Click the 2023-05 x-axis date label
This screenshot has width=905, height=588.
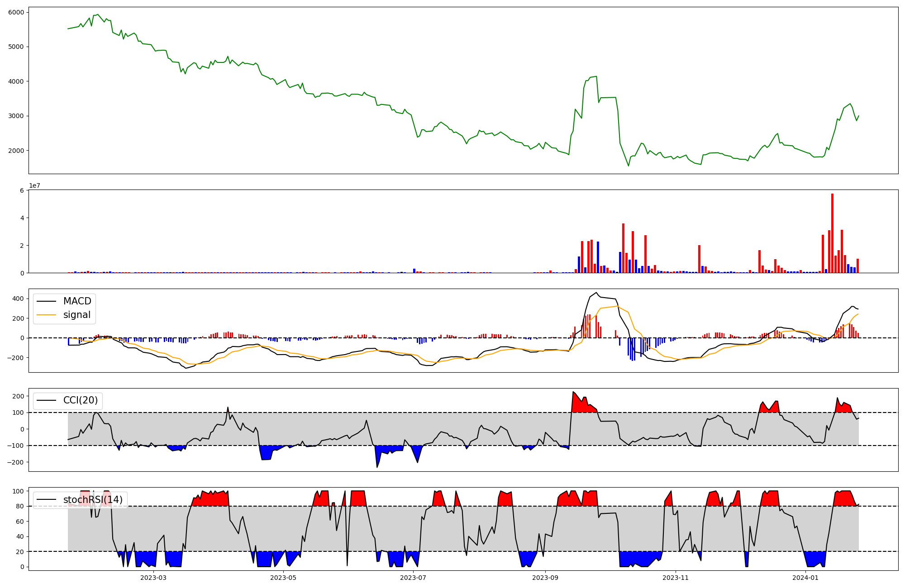283,578
